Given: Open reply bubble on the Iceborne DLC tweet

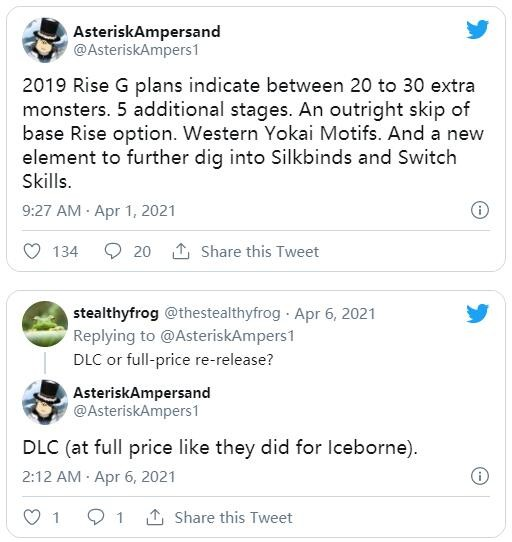Looking at the screenshot, I should [x=96, y=517].
